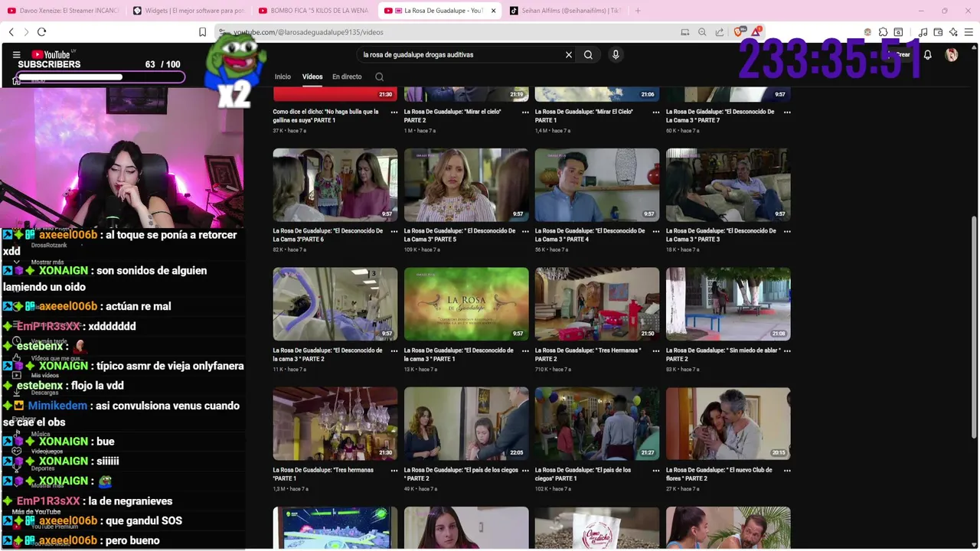This screenshot has height=551, width=980.
Task: Switch to the Widgets browser tab
Action: click(188, 11)
